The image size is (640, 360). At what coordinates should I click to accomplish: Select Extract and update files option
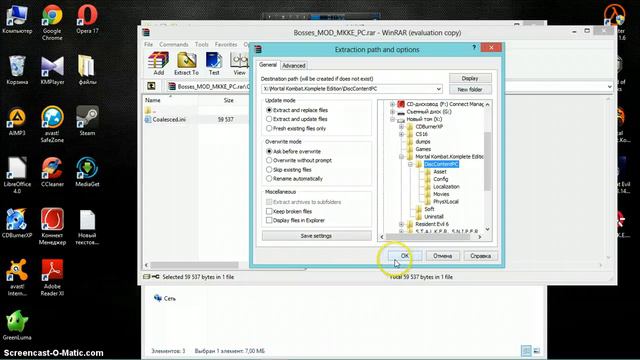point(296,119)
